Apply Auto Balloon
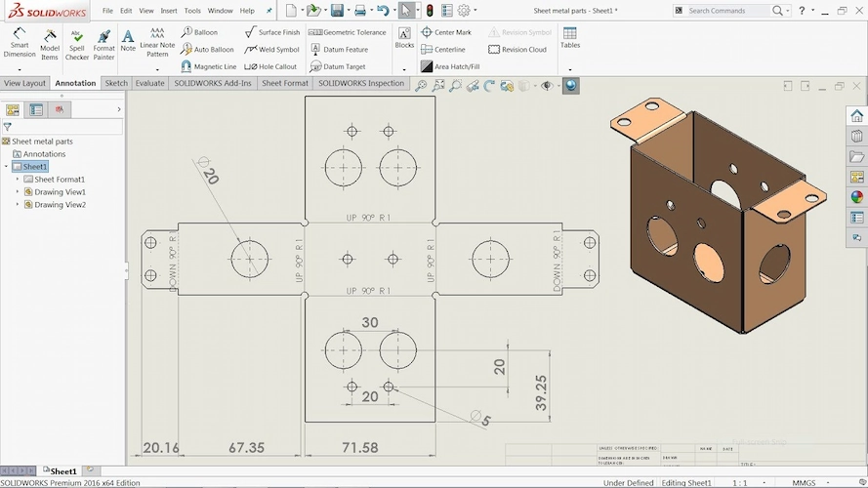This screenshot has height=488, width=868. pyautogui.click(x=208, y=49)
